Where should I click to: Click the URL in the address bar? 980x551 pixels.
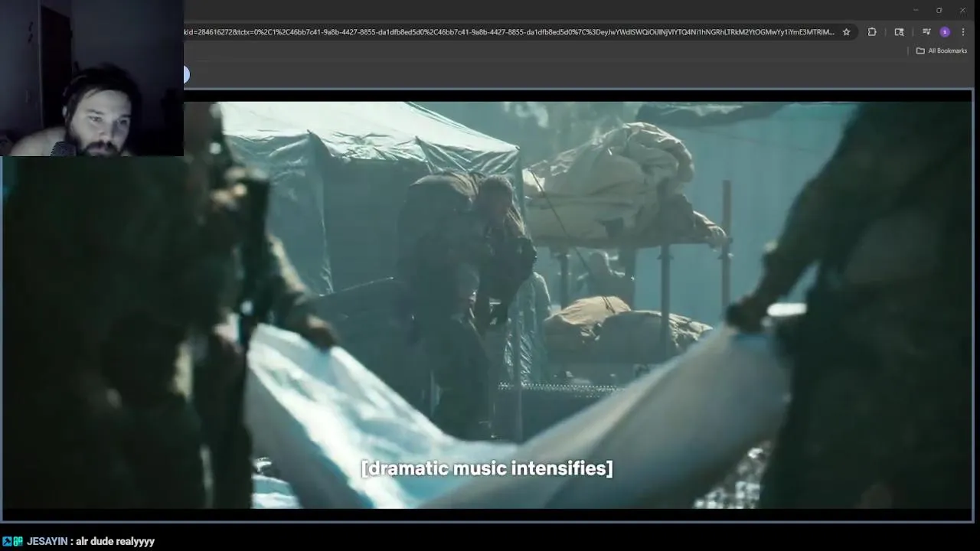pyautogui.click(x=509, y=32)
